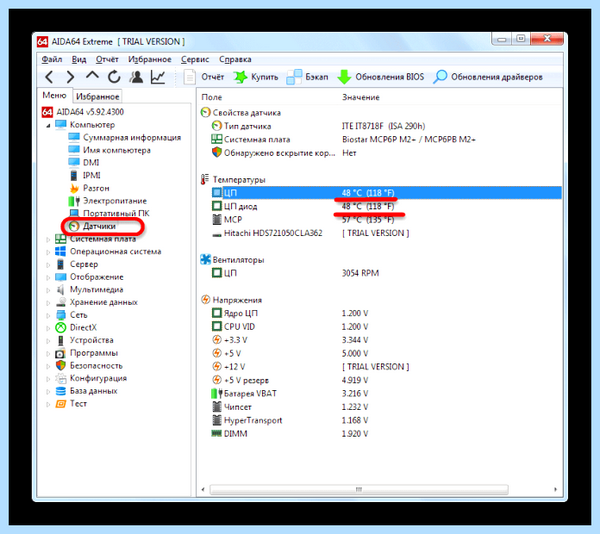The height and width of the screenshot is (534, 600).
Task: Open the Избранное menu in the menu bar
Action: (x=150, y=59)
